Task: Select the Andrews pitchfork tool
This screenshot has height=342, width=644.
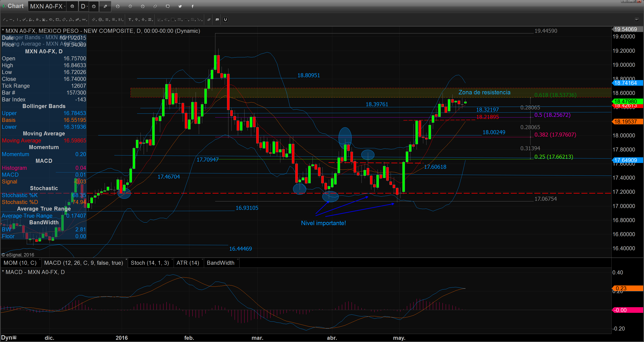Action: [37, 20]
